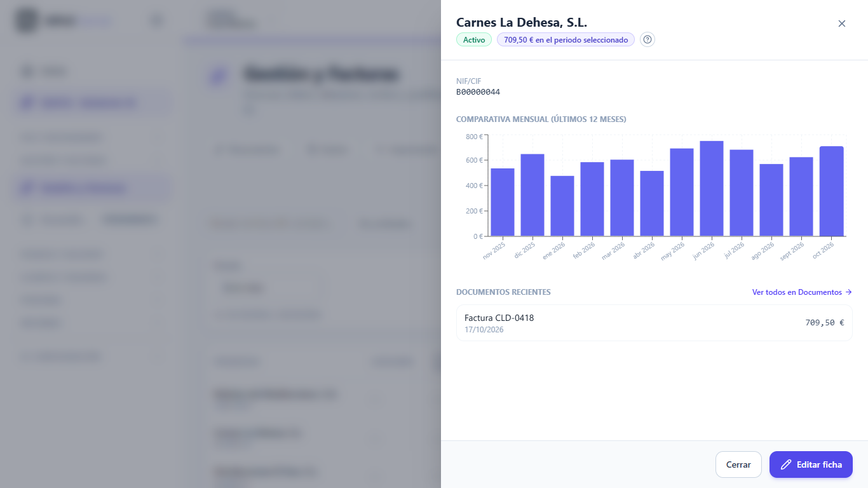Click the nov 2025 bar in chart

(503, 202)
